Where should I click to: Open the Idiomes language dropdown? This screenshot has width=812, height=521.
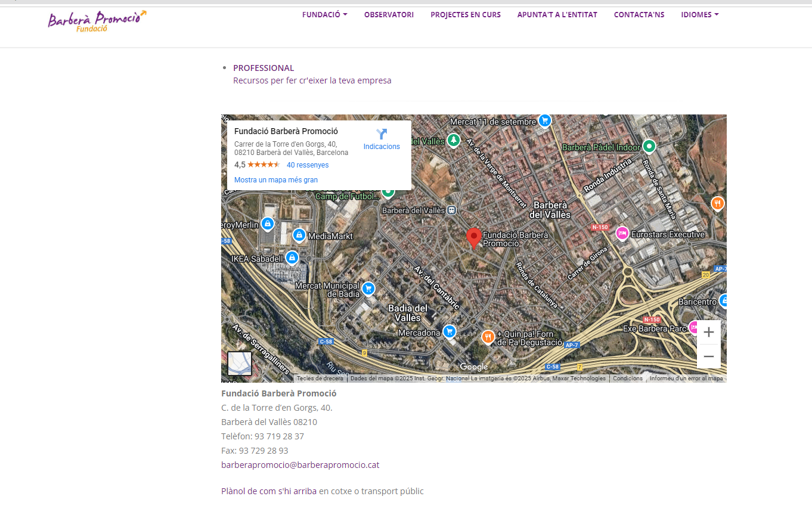click(x=699, y=15)
